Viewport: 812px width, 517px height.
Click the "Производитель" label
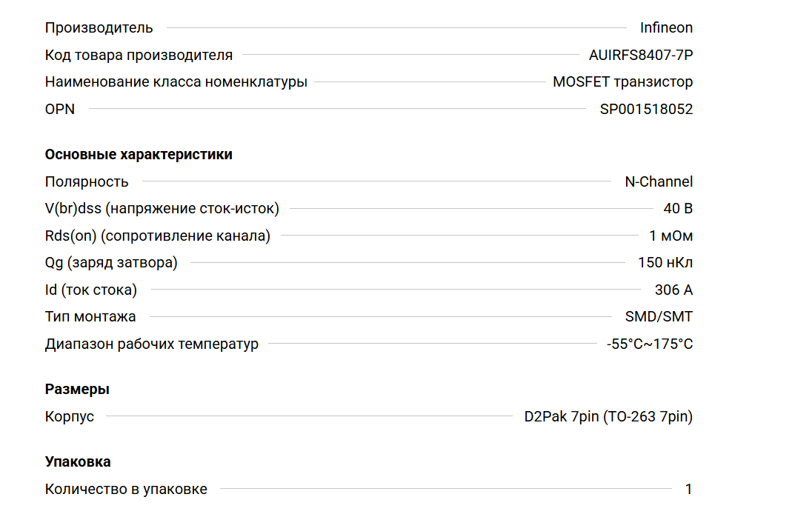tap(99, 28)
